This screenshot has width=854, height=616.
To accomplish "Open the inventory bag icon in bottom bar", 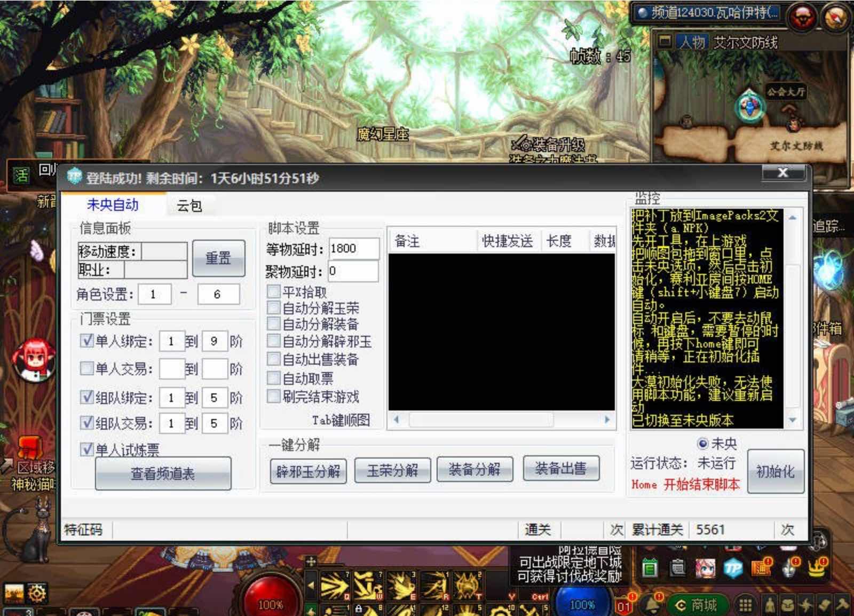I will tap(787, 605).
